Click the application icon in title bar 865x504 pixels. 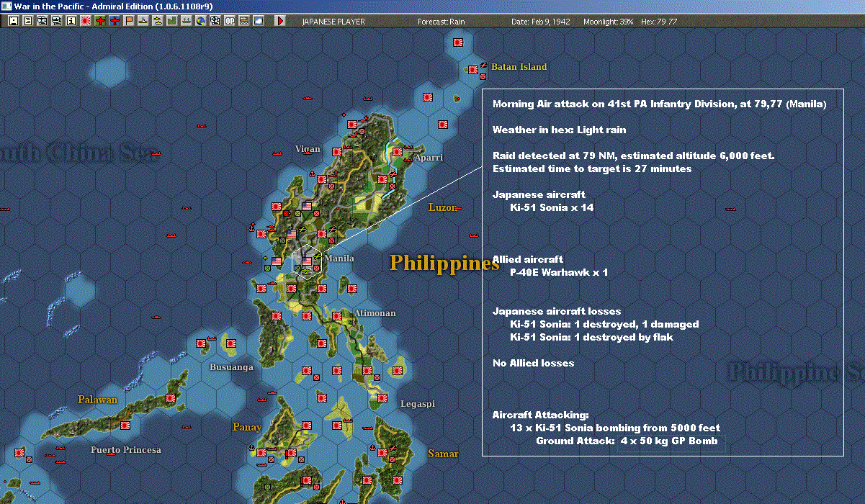6,6
